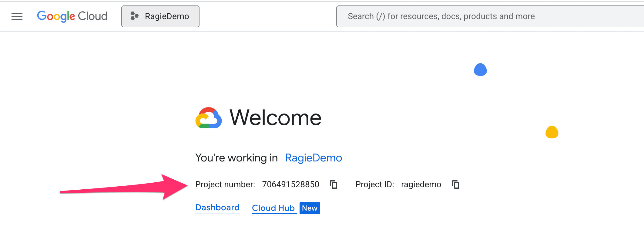Go to the Dashboard link

point(217,208)
